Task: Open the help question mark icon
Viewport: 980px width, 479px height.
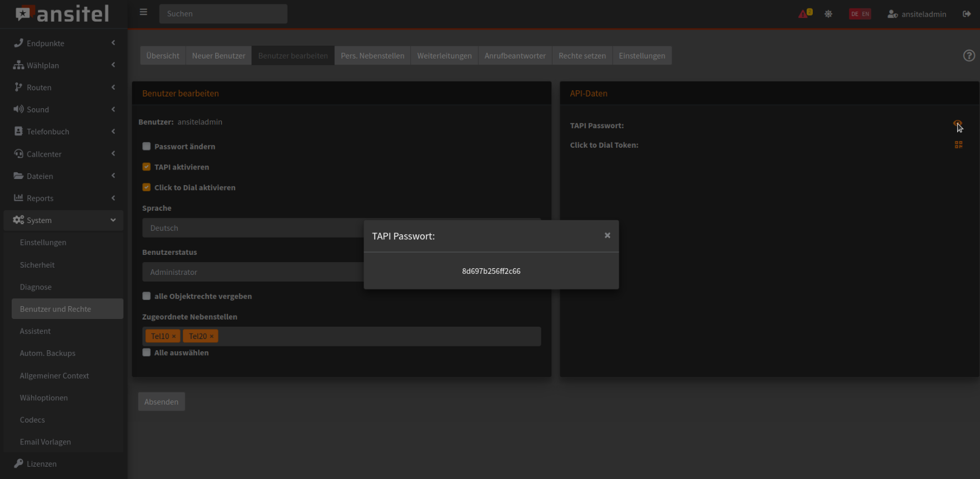Action: click(969, 55)
